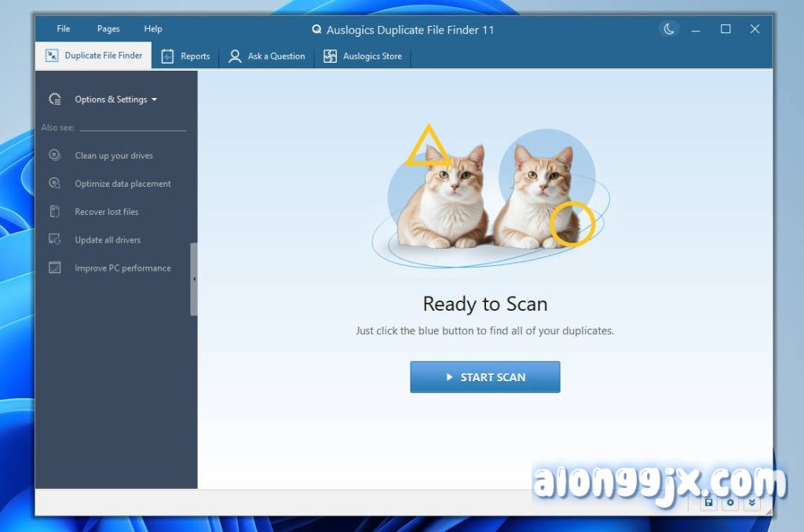Open the Pages menu

(x=108, y=29)
